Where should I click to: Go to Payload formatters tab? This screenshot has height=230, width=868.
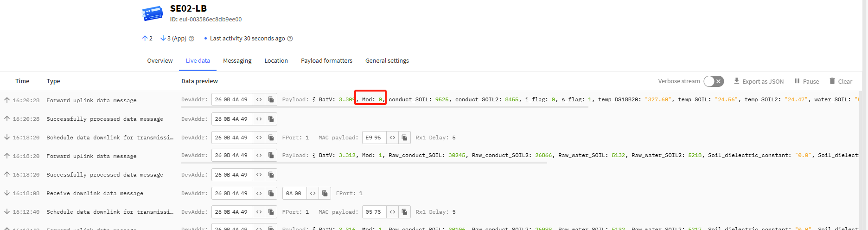[326, 61]
